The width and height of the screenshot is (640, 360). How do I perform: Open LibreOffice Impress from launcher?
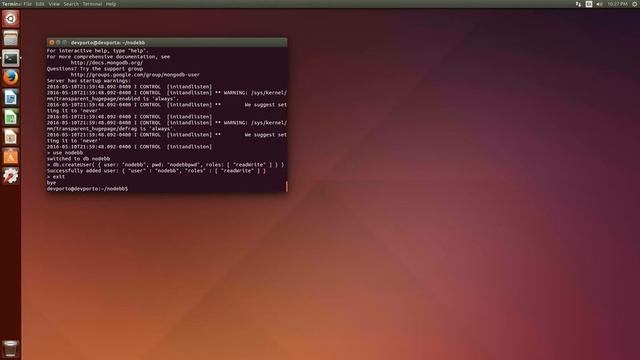[11, 137]
